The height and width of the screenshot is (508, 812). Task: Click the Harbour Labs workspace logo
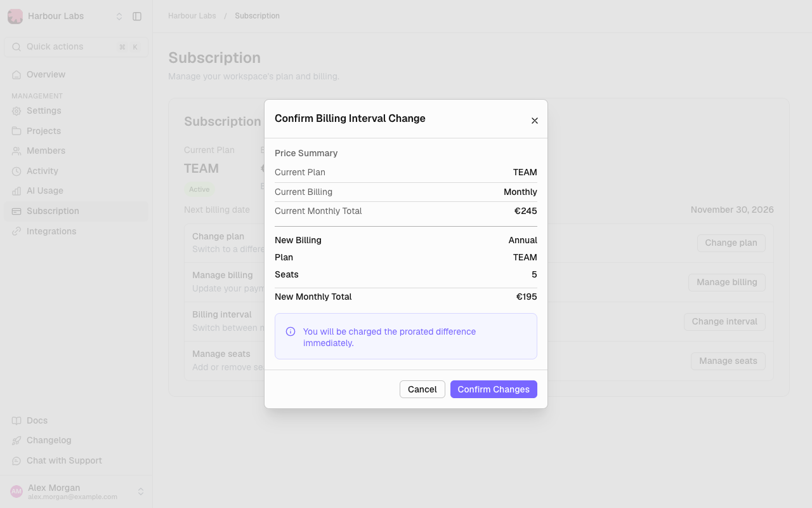click(15, 17)
